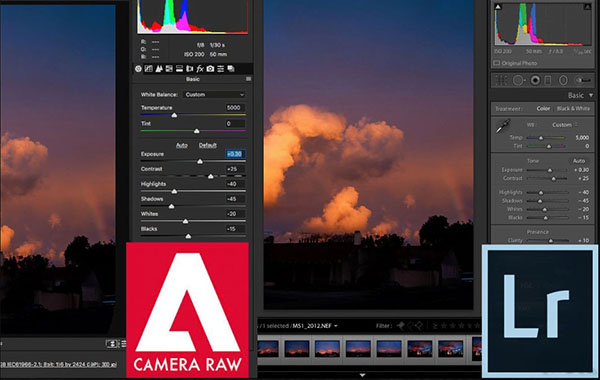Image resolution: width=600 pixels, height=380 pixels.
Task: Click the Highlights slider handle in Camera Raw
Action: coord(174,191)
